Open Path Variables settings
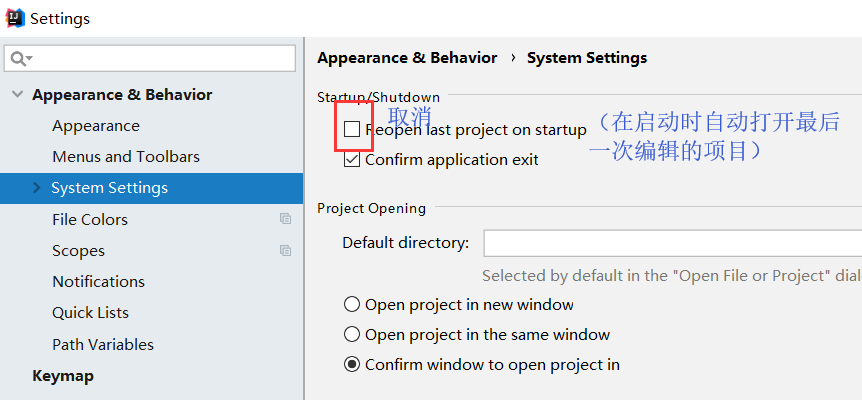The height and width of the screenshot is (400, 862). 103,345
